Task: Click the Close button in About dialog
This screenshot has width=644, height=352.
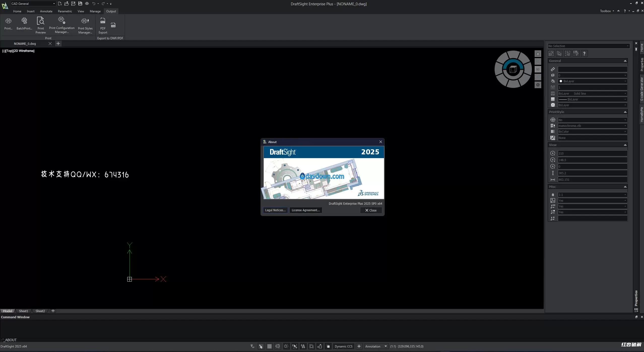Action: [x=371, y=210]
